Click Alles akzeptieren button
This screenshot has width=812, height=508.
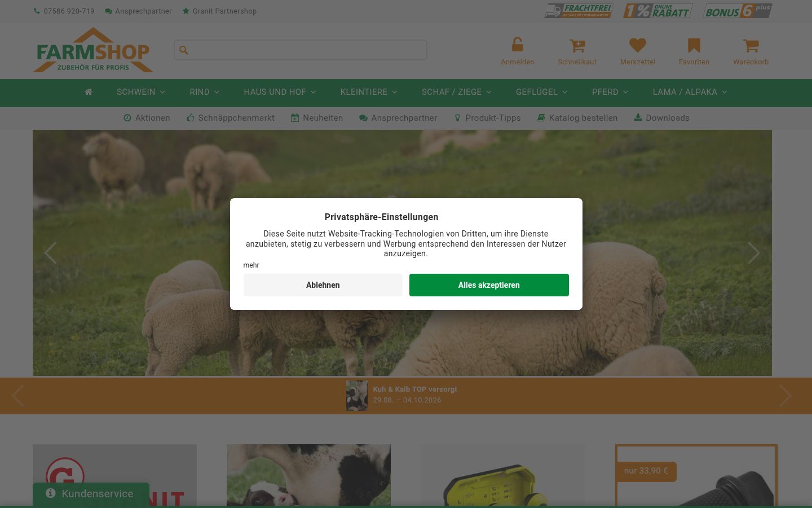point(489,285)
